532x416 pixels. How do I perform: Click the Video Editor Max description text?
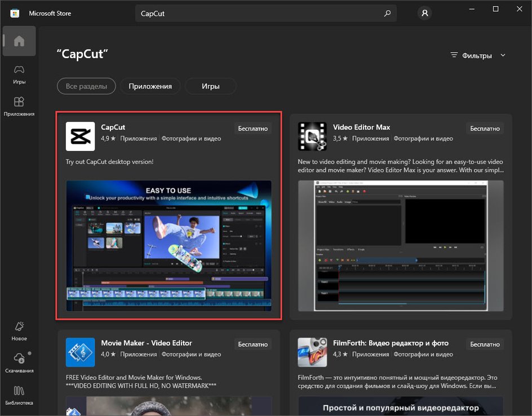click(401, 166)
